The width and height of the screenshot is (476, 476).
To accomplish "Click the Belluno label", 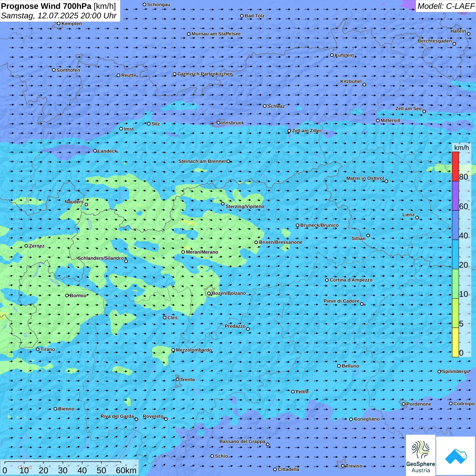I will pos(350,366).
